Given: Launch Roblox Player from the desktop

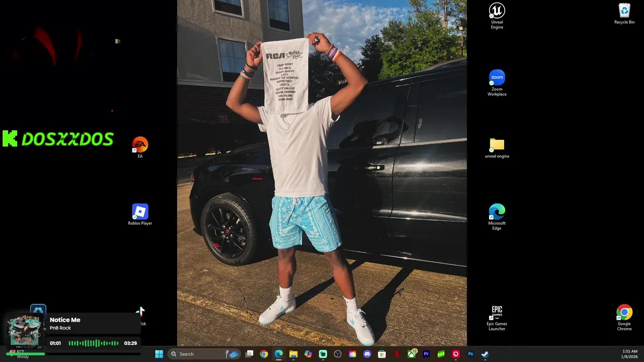Looking at the screenshot, I should point(140,215).
